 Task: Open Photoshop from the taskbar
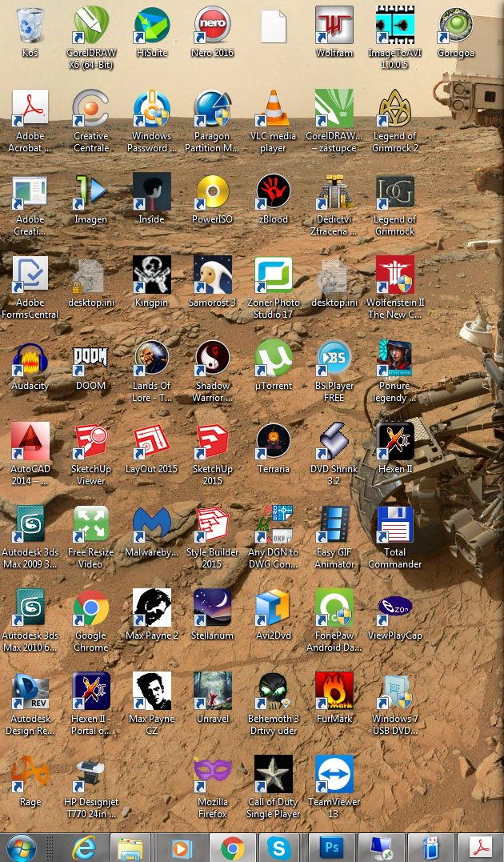coord(331,847)
